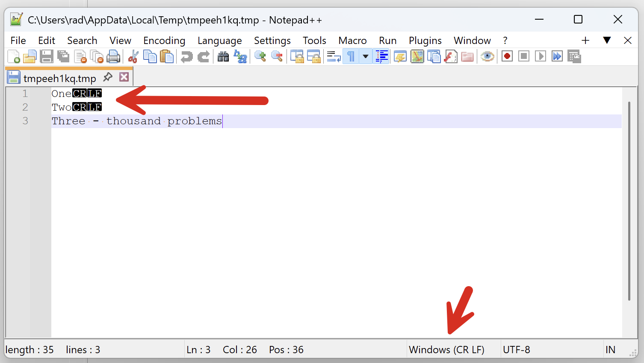Playback the recorded macro
644x363 pixels.
tap(540, 56)
